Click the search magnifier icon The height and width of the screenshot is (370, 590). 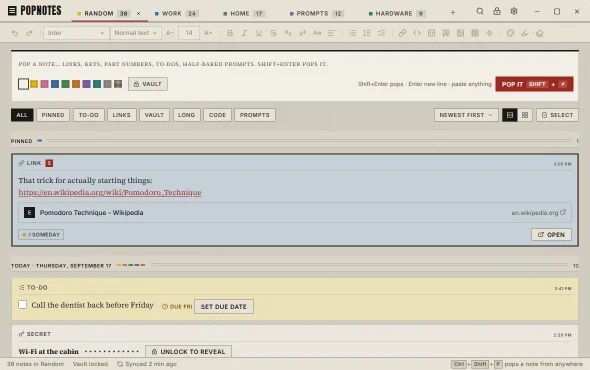point(480,11)
